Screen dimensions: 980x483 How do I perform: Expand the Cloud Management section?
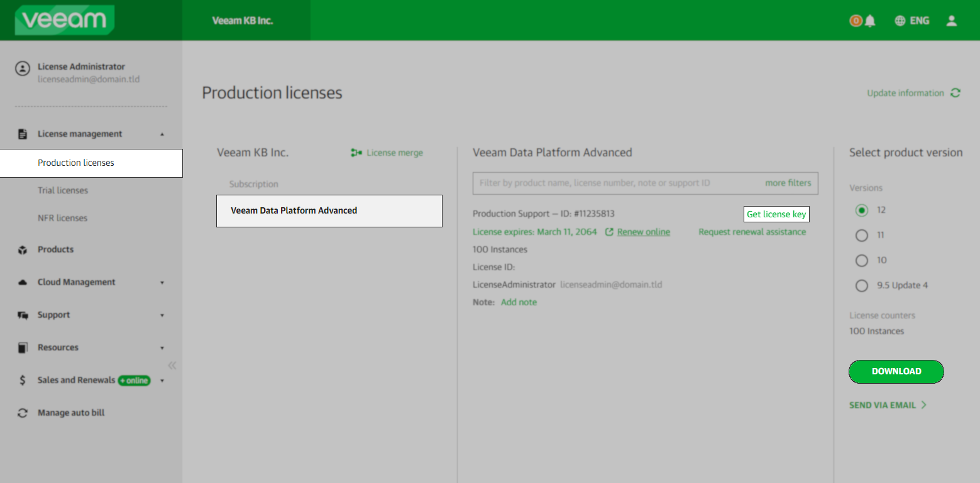point(77,282)
